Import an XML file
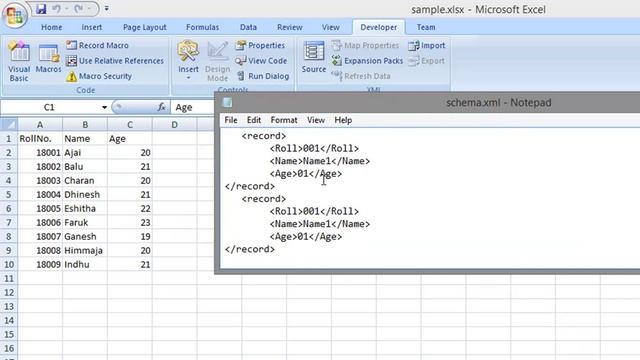640x360 pixels. (x=427, y=45)
